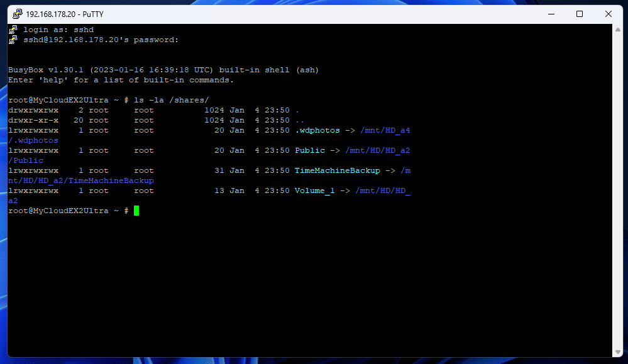
Task: Click the key icon beside 'login as: sshd'
Action: pos(13,29)
